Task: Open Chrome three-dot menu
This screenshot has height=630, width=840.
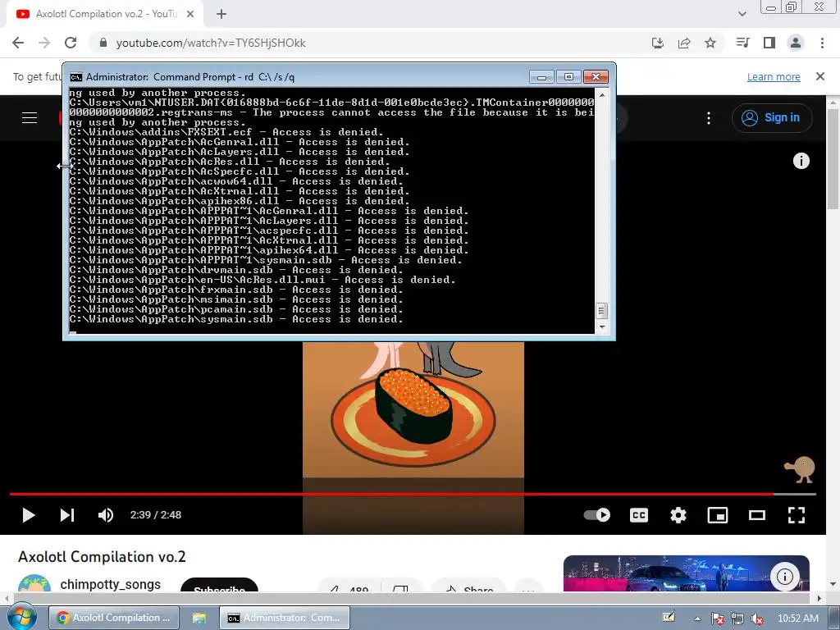Action: click(x=822, y=43)
